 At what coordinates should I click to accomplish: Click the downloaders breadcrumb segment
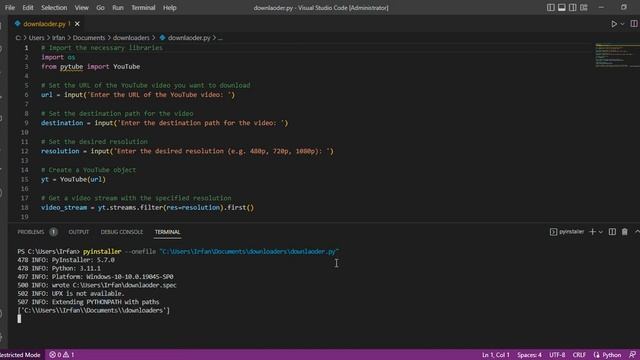click(131, 38)
